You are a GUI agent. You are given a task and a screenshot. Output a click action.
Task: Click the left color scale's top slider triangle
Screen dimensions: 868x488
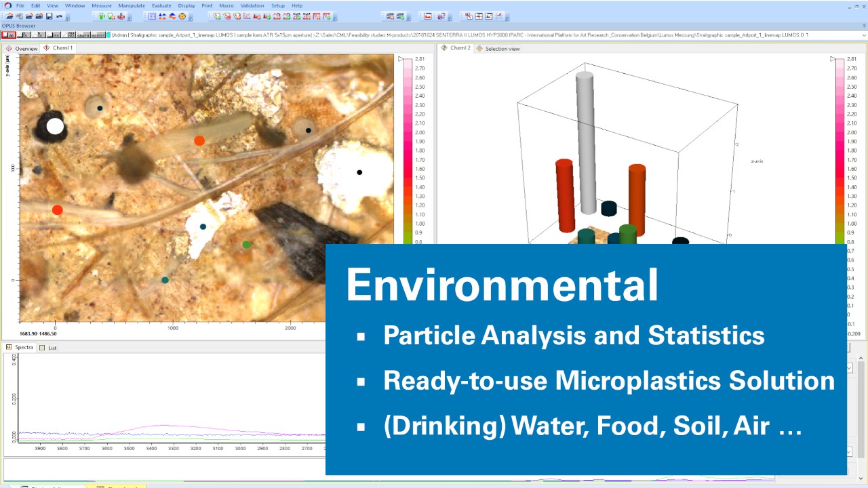[401, 60]
